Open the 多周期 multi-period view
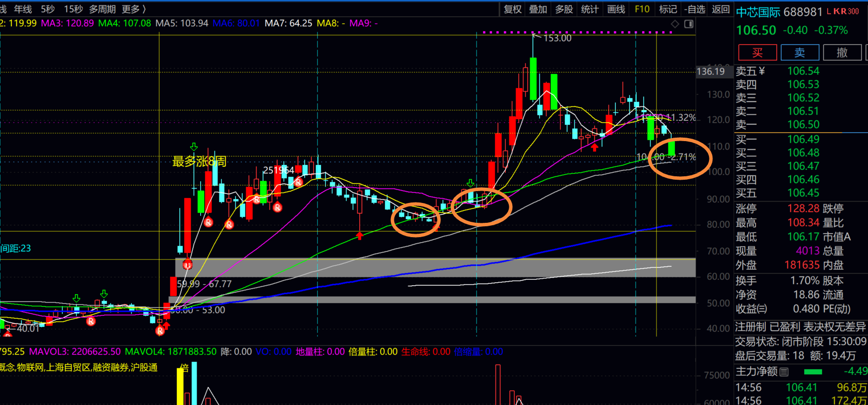The height and width of the screenshot is (405, 868). tap(102, 9)
